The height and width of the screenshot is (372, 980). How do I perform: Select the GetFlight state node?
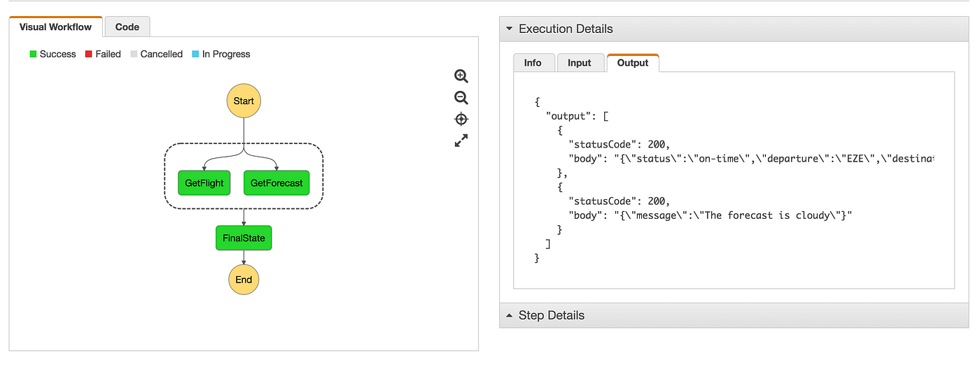[x=204, y=183]
